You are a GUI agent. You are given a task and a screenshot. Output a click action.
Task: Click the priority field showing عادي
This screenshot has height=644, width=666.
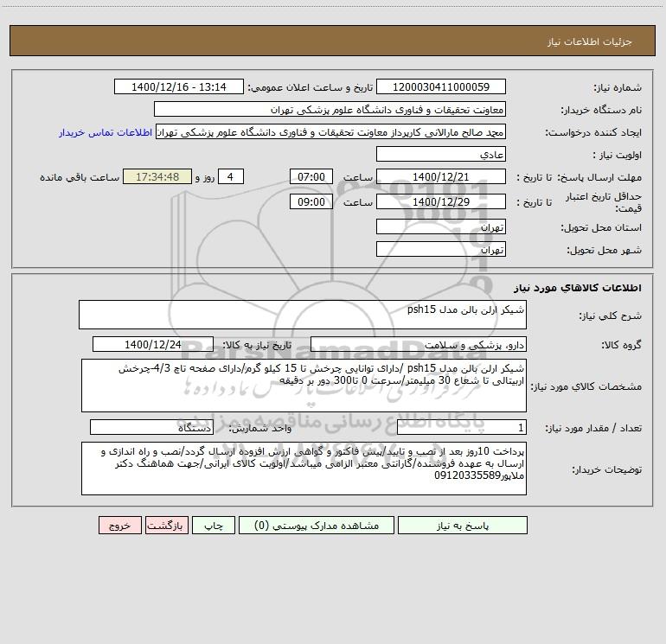[441, 154]
